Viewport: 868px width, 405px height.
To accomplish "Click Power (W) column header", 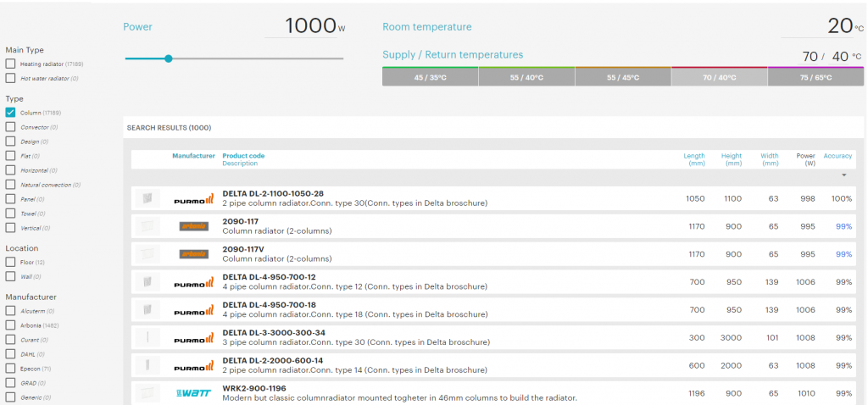I will (x=805, y=159).
